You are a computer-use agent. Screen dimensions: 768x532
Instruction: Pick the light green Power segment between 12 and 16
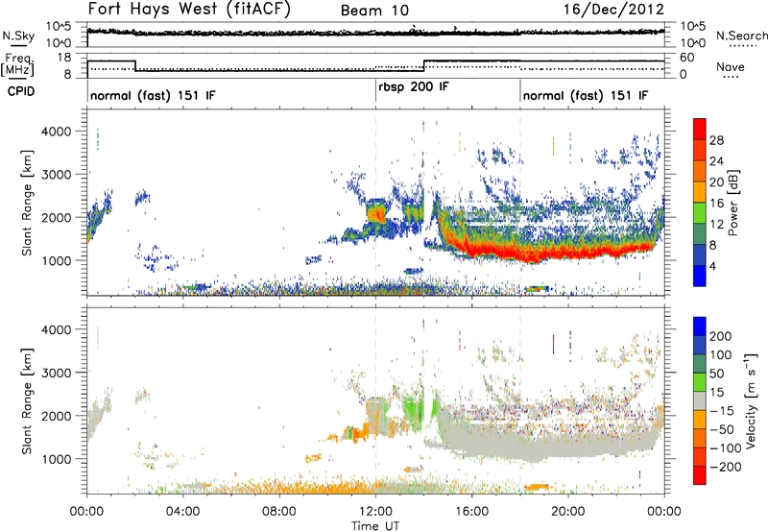pyautogui.click(x=700, y=213)
